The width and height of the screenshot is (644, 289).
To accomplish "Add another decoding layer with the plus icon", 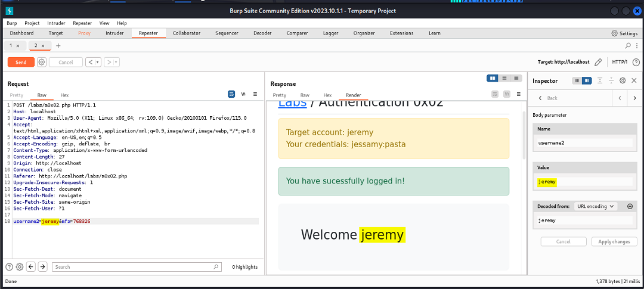I will point(630,206).
